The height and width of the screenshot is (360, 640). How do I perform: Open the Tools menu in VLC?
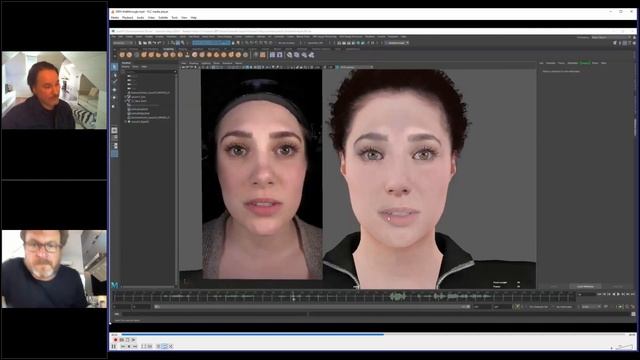point(174,18)
